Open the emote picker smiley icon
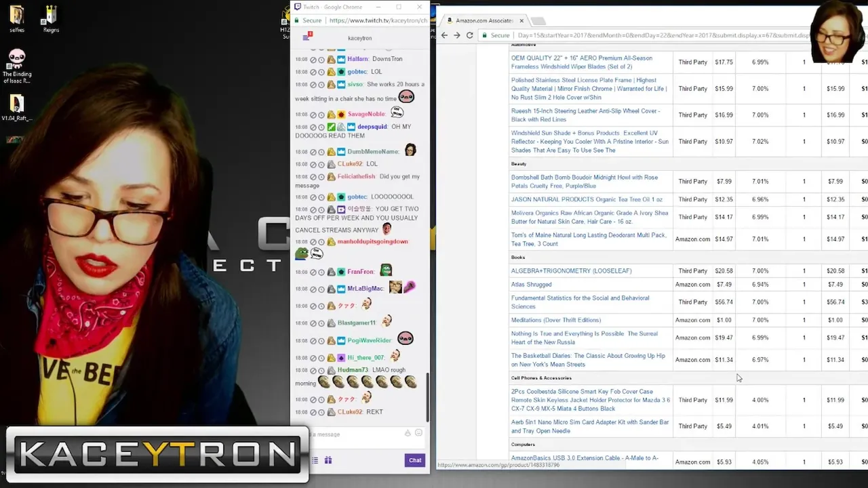The image size is (868, 488). (418, 433)
